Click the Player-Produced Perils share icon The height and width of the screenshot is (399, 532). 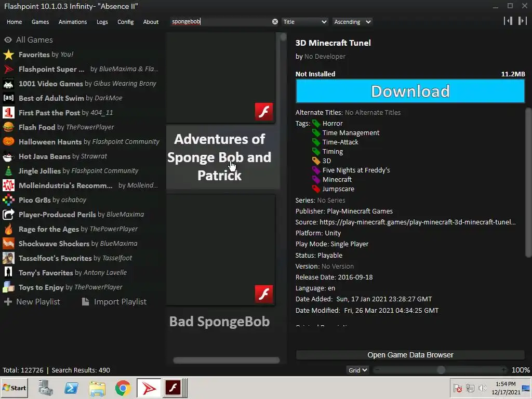coord(8,215)
